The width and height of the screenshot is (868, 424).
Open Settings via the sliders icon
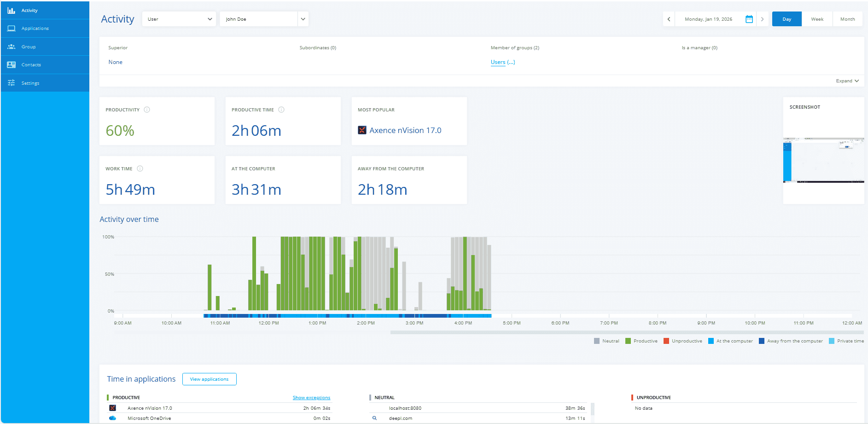coord(11,83)
